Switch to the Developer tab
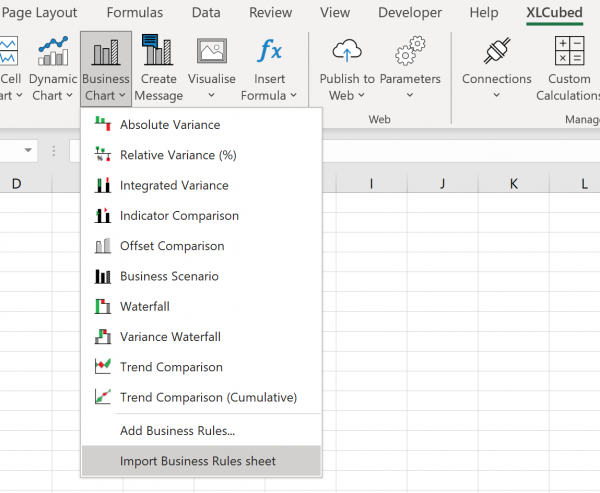The height and width of the screenshot is (493, 600). pos(410,13)
